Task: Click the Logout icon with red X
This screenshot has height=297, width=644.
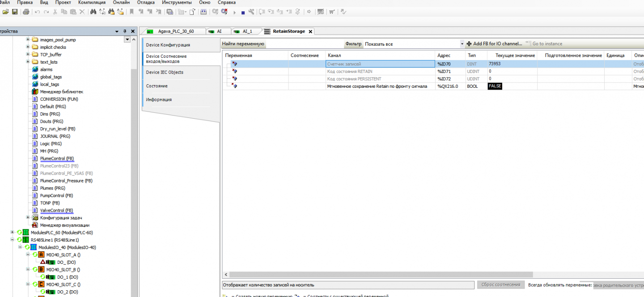Action: pos(224,12)
